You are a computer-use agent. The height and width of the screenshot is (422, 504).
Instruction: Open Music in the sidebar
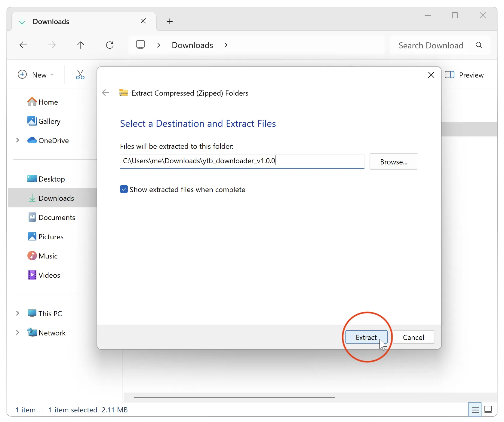click(42, 256)
